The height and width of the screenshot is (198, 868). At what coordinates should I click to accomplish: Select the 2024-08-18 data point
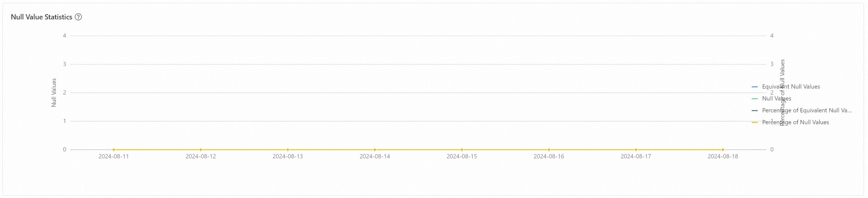pyautogui.click(x=723, y=150)
